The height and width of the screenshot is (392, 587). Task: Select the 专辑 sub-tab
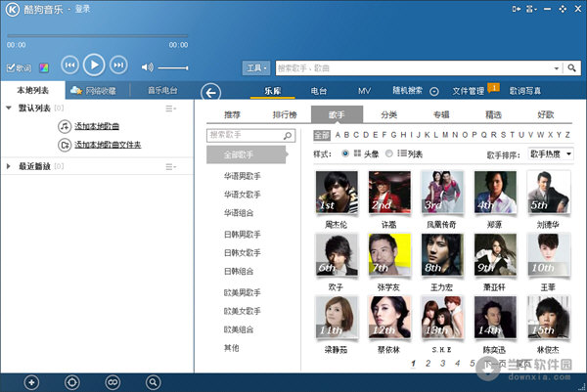point(441,114)
